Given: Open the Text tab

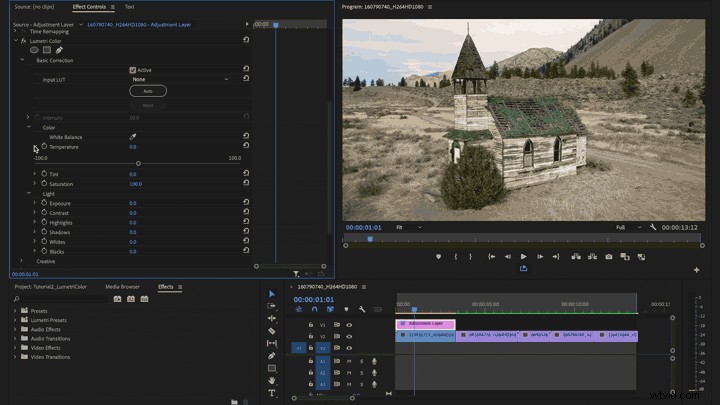Looking at the screenshot, I should [x=129, y=7].
